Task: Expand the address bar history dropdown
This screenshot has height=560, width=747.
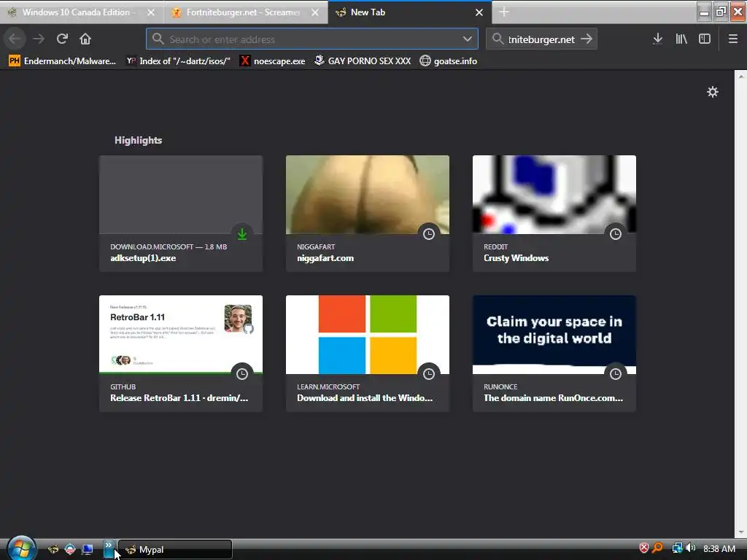Action: point(468,39)
